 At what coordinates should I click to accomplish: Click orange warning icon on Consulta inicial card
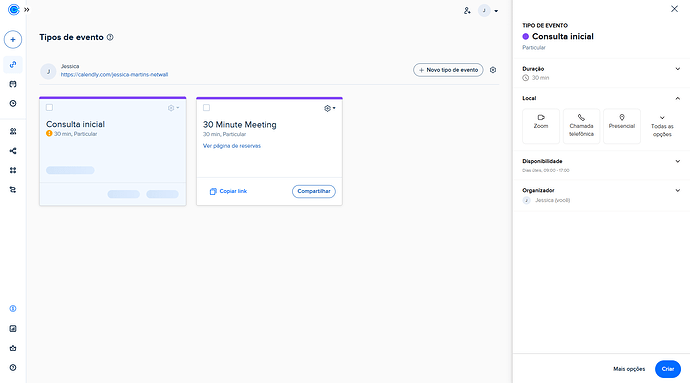click(x=49, y=133)
